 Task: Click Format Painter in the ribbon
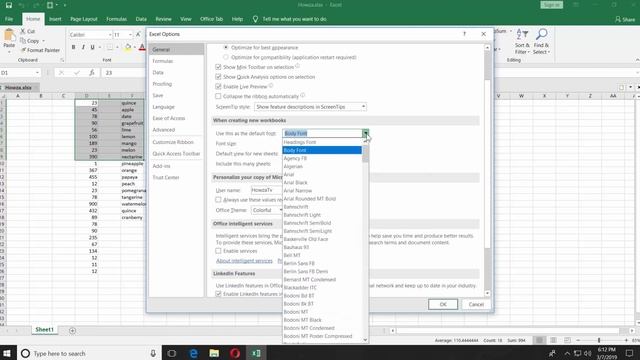(40, 50)
